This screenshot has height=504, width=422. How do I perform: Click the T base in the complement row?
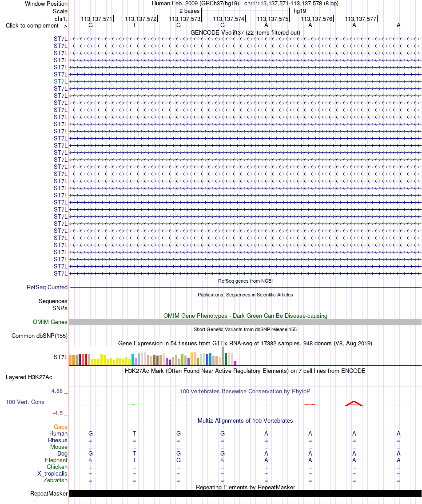[135, 25]
